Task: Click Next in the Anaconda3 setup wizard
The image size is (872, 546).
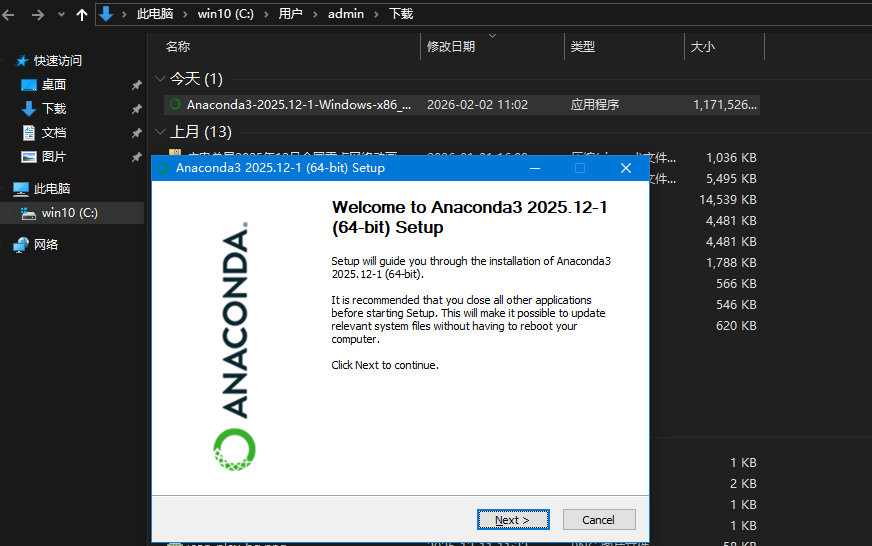Action: (x=513, y=520)
